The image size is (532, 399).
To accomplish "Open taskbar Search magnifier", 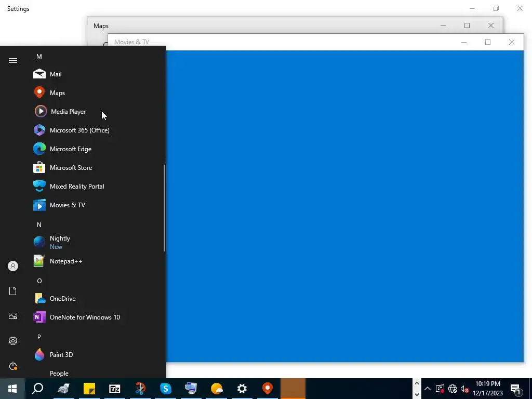I will 37,389.
